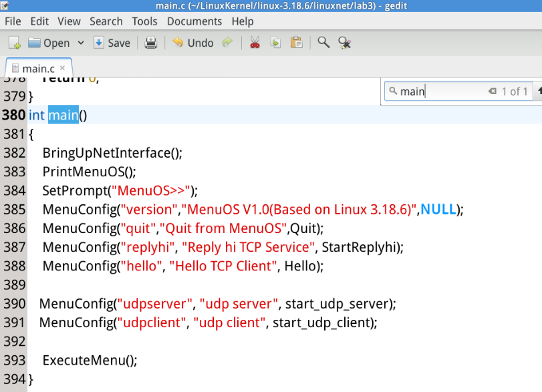Viewport: 542px width, 392px height.
Task: Select the main.c tab
Action: pyautogui.click(x=38, y=69)
